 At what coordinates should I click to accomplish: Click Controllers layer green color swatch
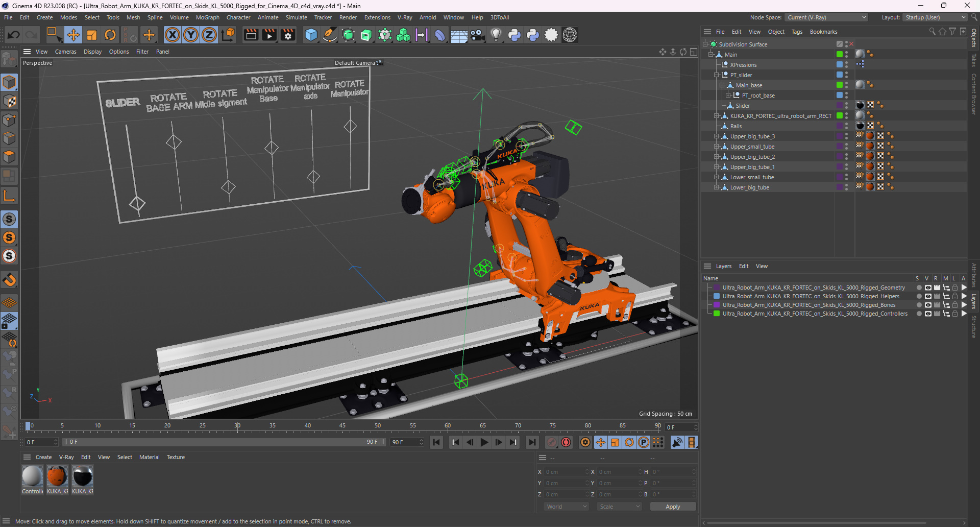(717, 314)
